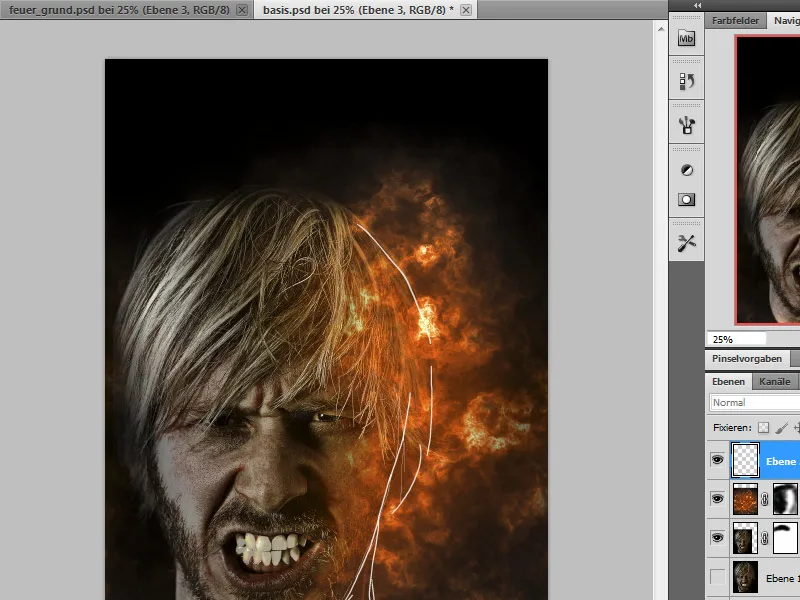The height and width of the screenshot is (600, 800).
Task: Collapse the panel dock with double arrows
Action: (697, 5)
